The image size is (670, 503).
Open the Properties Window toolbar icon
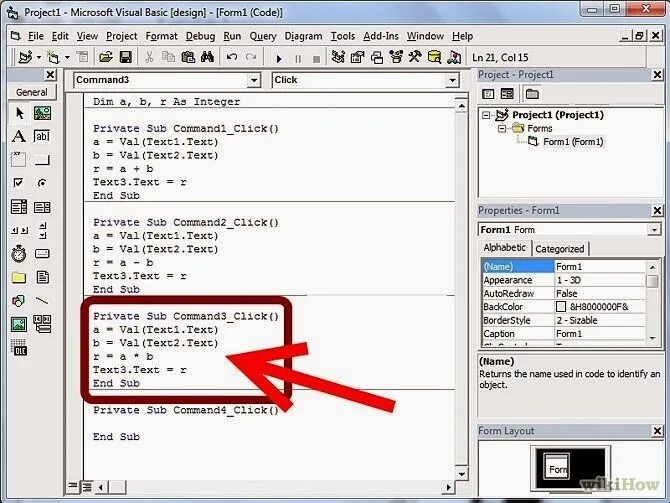[357, 57]
